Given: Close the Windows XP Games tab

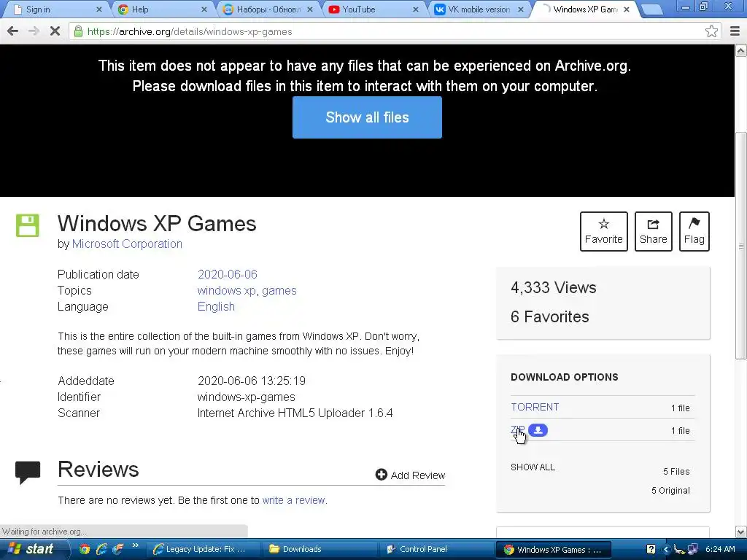Looking at the screenshot, I should [x=627, y=9].
